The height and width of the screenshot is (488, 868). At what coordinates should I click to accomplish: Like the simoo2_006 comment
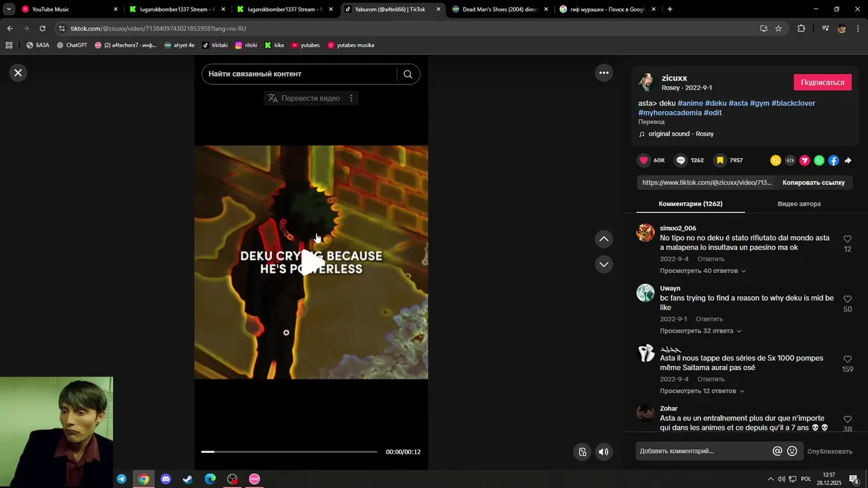pos(848,239)
